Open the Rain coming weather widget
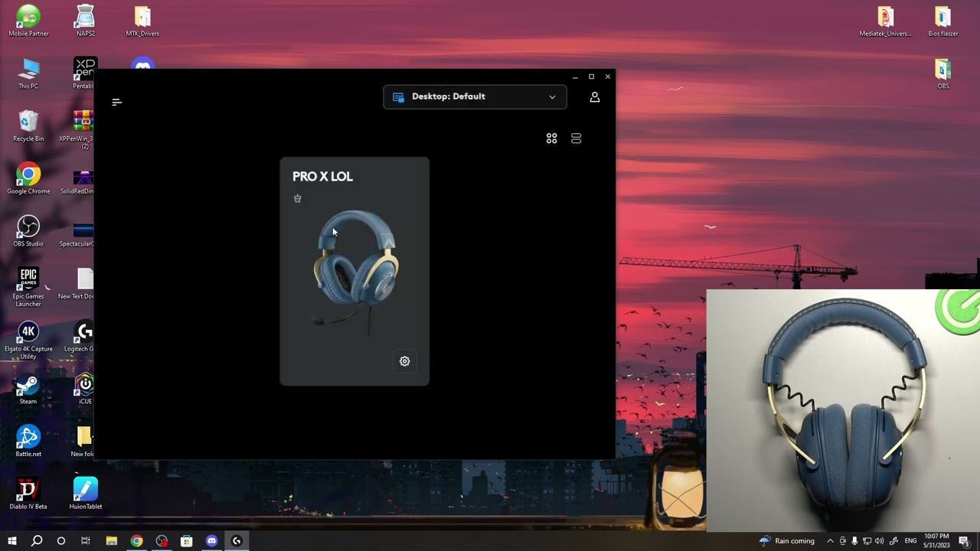 pos(786,541)
